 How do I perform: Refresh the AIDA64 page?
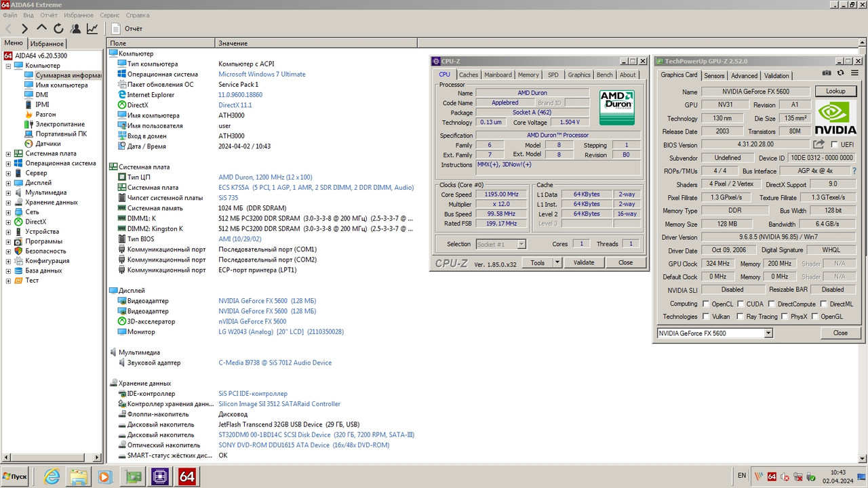[58, 28]
